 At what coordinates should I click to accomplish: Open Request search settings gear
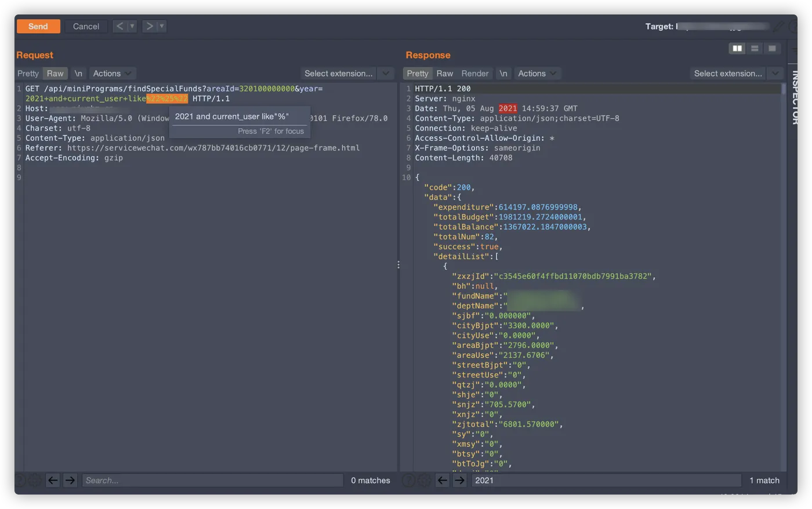coord(35,480)
